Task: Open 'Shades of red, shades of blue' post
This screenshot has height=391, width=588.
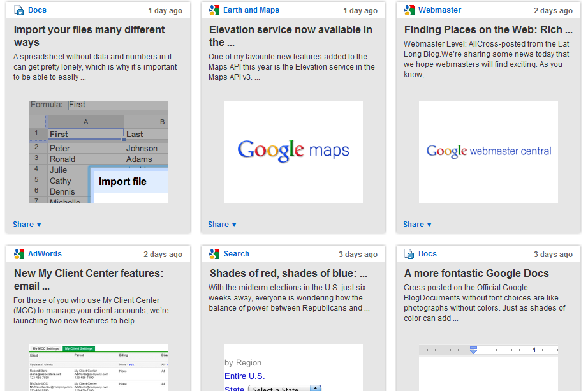Action: point(288,273)
